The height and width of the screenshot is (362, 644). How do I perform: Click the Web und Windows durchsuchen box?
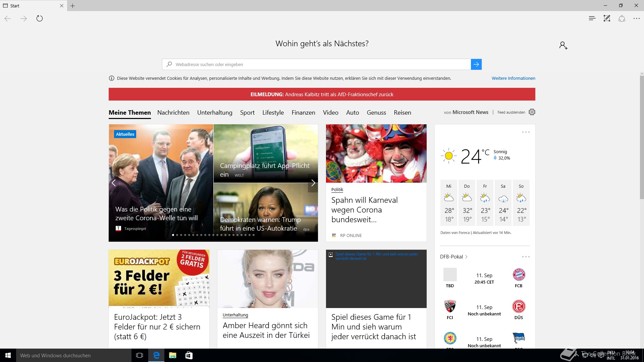coord(74,355)
